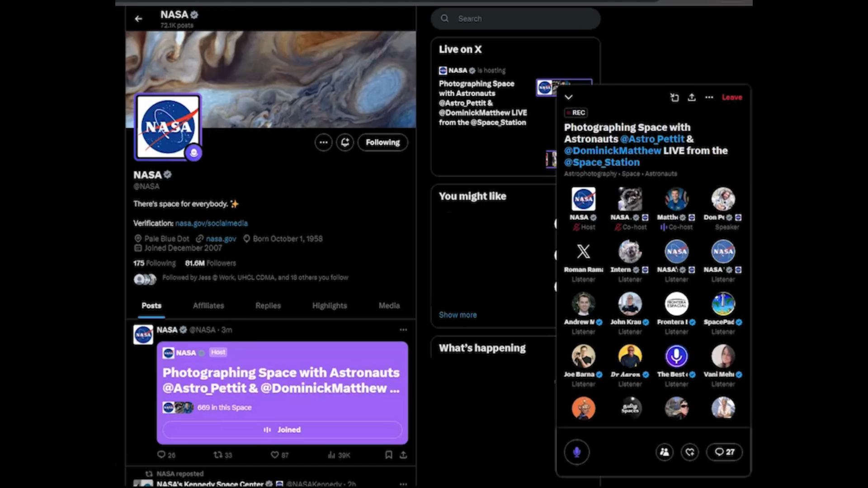Collapse the Space panel with down chevron
868x488 pixels.
point(569,97)
